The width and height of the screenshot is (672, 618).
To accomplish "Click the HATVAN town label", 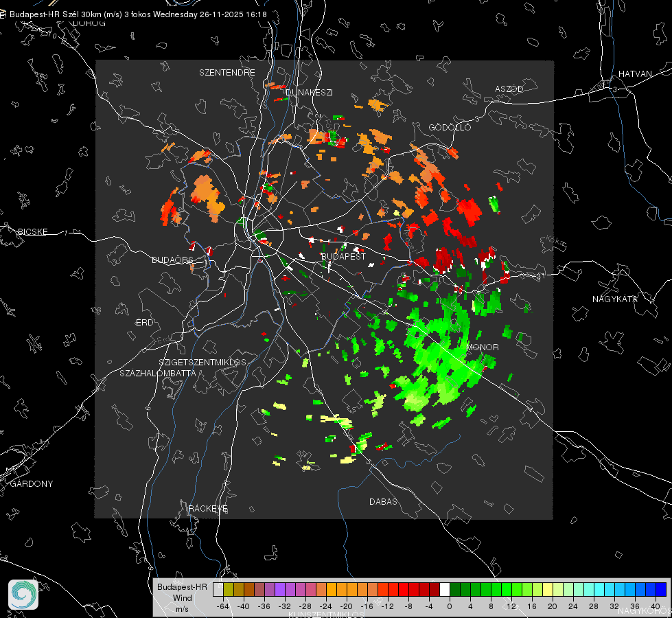I will [x=635, y=73].
